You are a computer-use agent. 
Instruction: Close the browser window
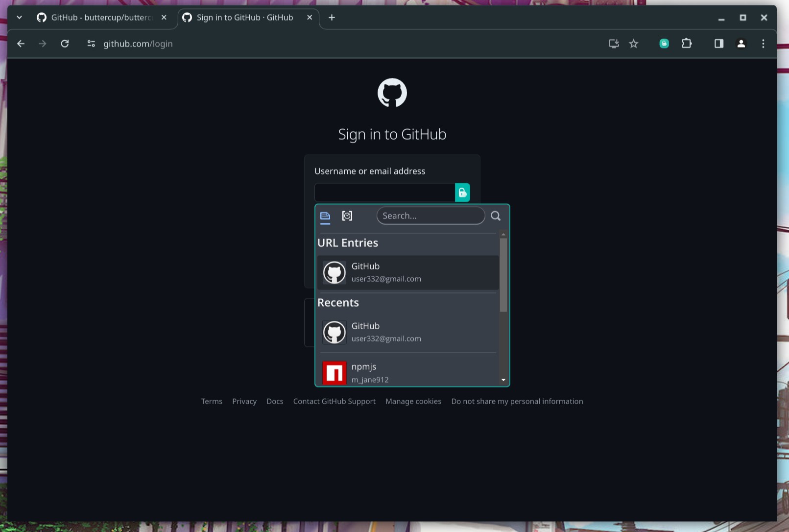tap(764, 18)
